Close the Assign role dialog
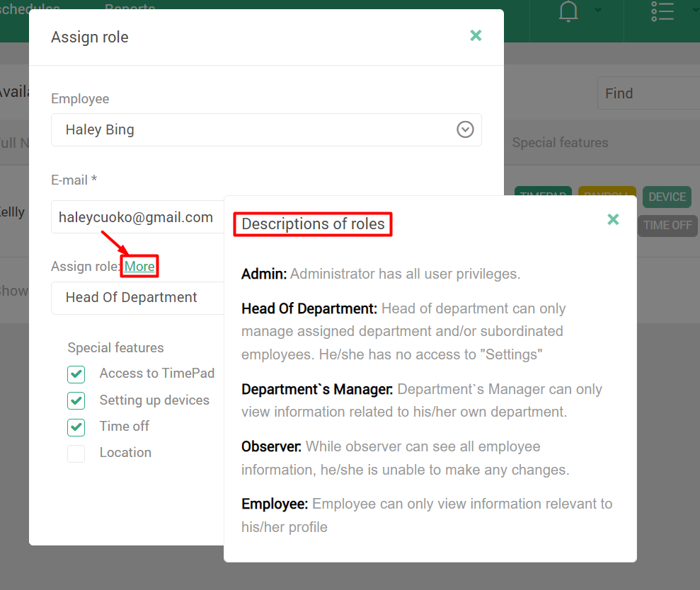Image resolution: width=700 pixels, height=590 pixels. coord(476,35)
